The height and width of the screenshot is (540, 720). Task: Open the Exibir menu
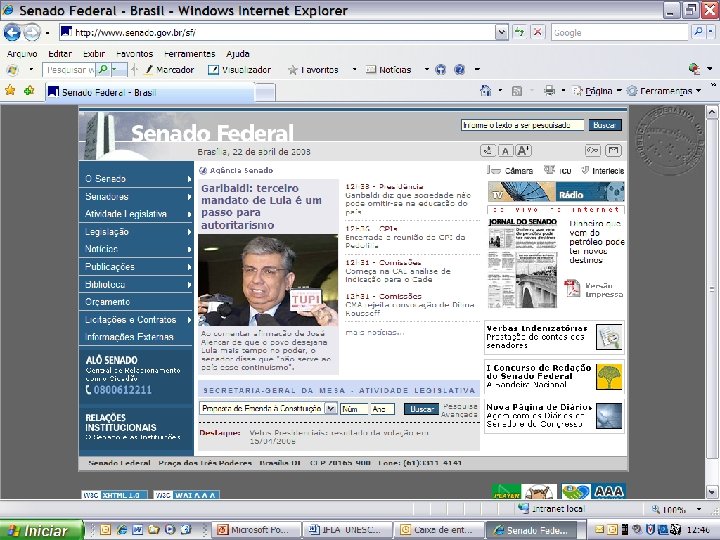(x=94, y=54)
